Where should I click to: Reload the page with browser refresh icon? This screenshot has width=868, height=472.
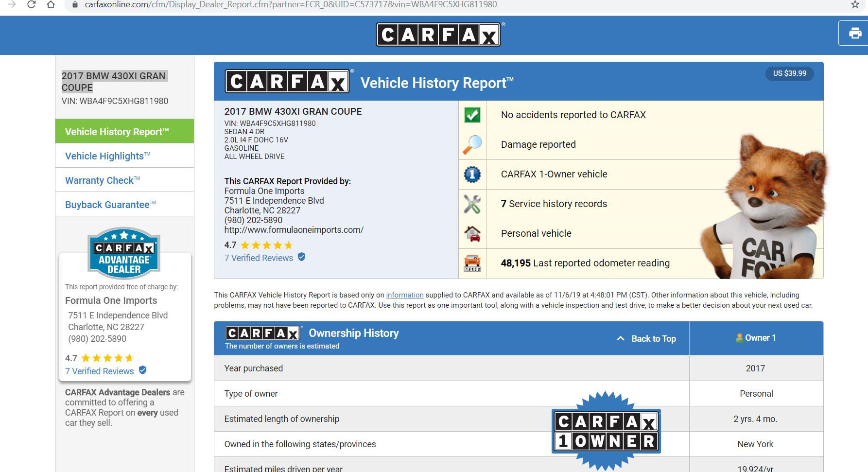coord(31,5)
